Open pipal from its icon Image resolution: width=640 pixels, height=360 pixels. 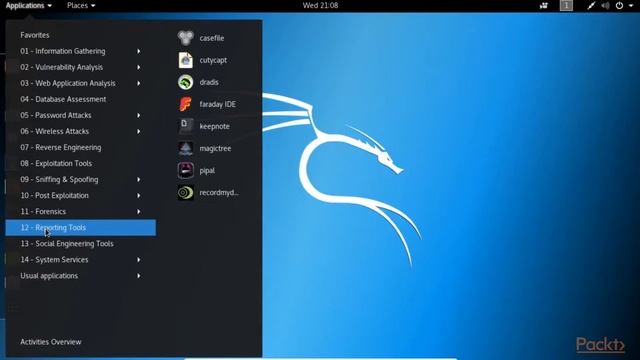186,170
